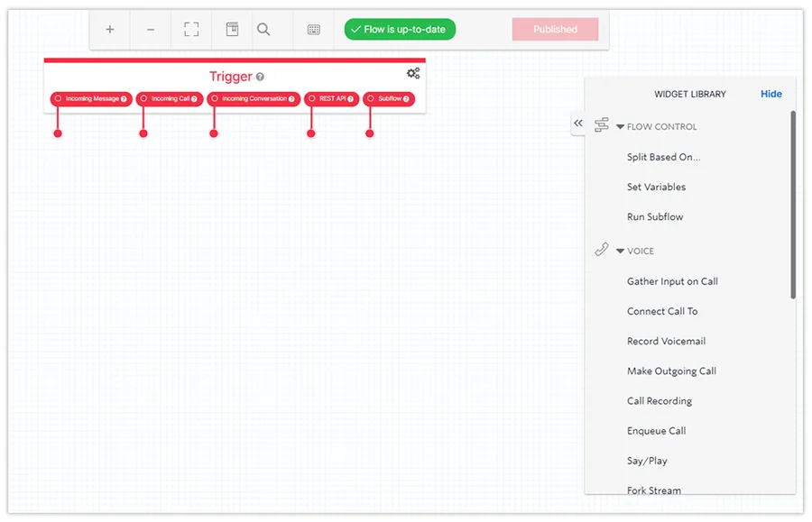The image size is (812, 522).
Task: Select Fork Stream widget
Action: click(654, 490)
